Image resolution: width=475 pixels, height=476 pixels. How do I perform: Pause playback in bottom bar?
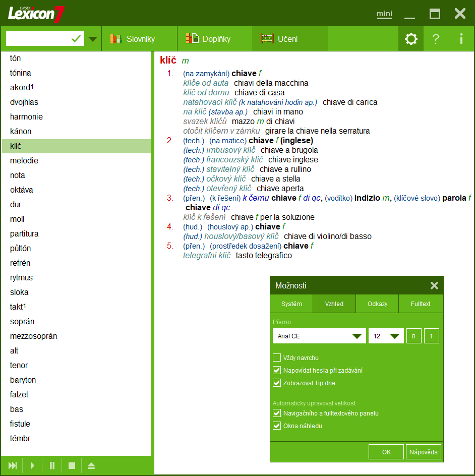point(52,465)
